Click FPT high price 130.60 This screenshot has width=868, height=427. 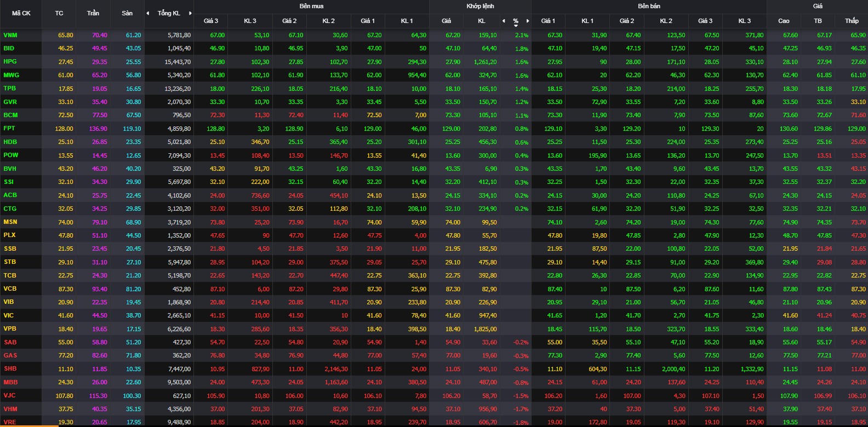coord(789,129)
